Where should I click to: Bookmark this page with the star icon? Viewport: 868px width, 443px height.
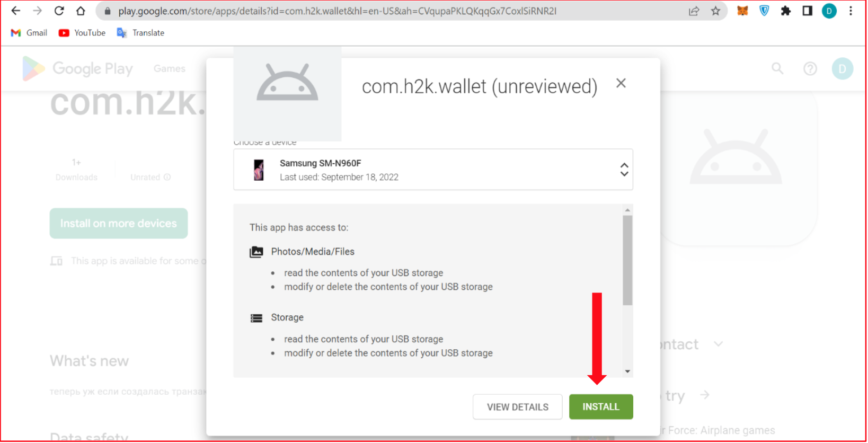715,11
